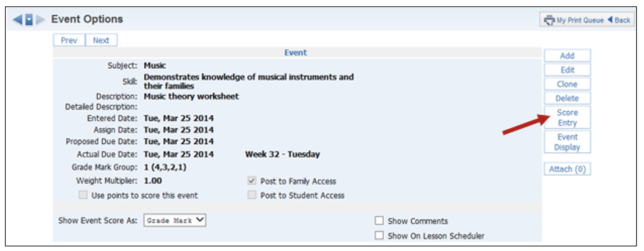Check Use points to score this event
This screenshot has width=644, height=251.
(x=83, y=195)
